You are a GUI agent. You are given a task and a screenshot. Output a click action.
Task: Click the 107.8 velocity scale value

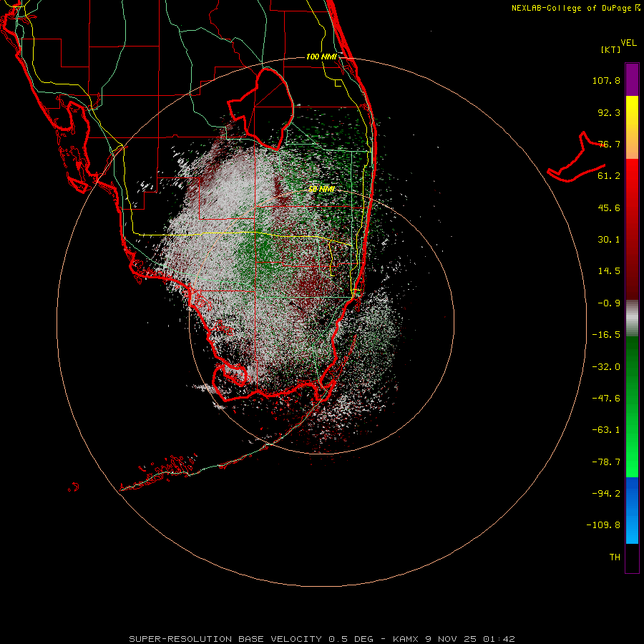coord(606,80)
